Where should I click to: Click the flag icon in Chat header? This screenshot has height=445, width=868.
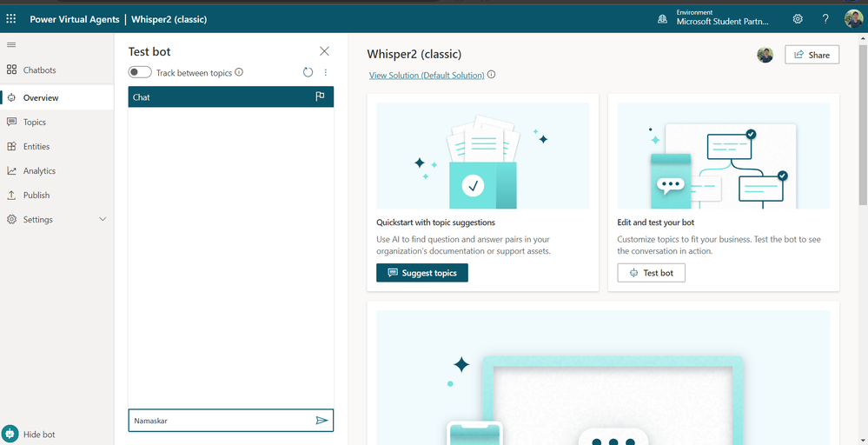(x=320, y=96)
